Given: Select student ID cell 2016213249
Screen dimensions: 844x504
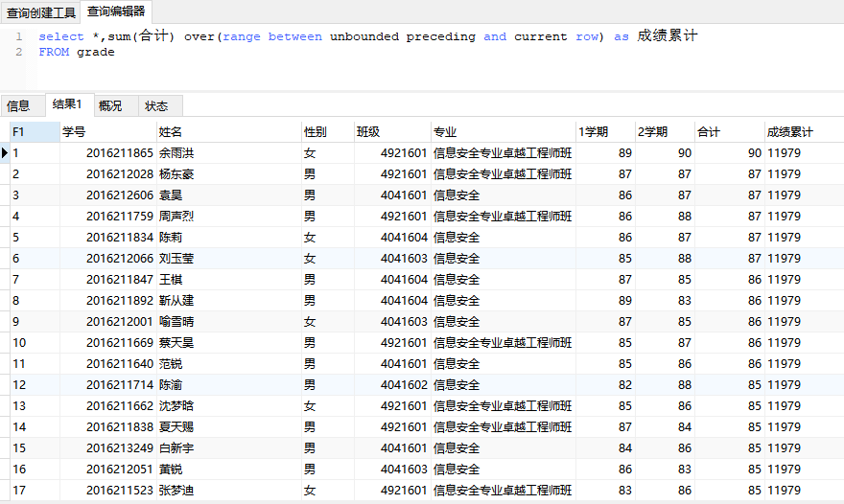Looking at the screenshot, I should 108,448.
